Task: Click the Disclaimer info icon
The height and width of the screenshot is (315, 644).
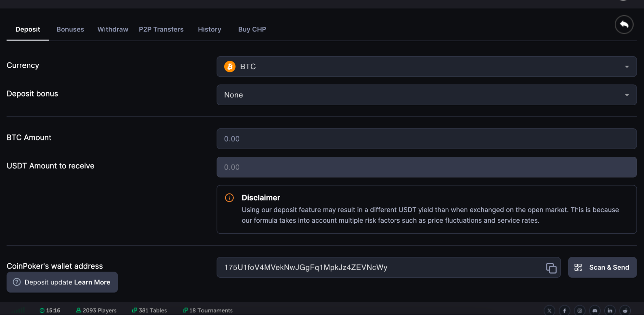Action: [229, 198]
